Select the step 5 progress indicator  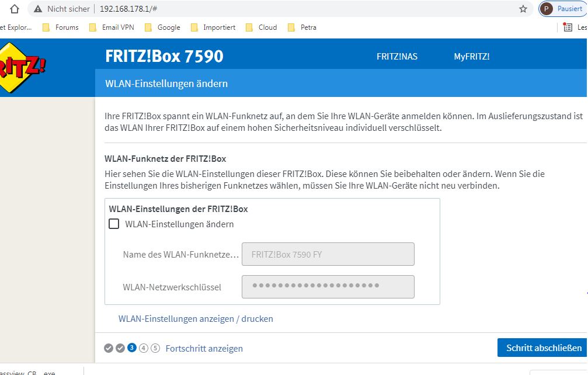click(x=155, y=348)
